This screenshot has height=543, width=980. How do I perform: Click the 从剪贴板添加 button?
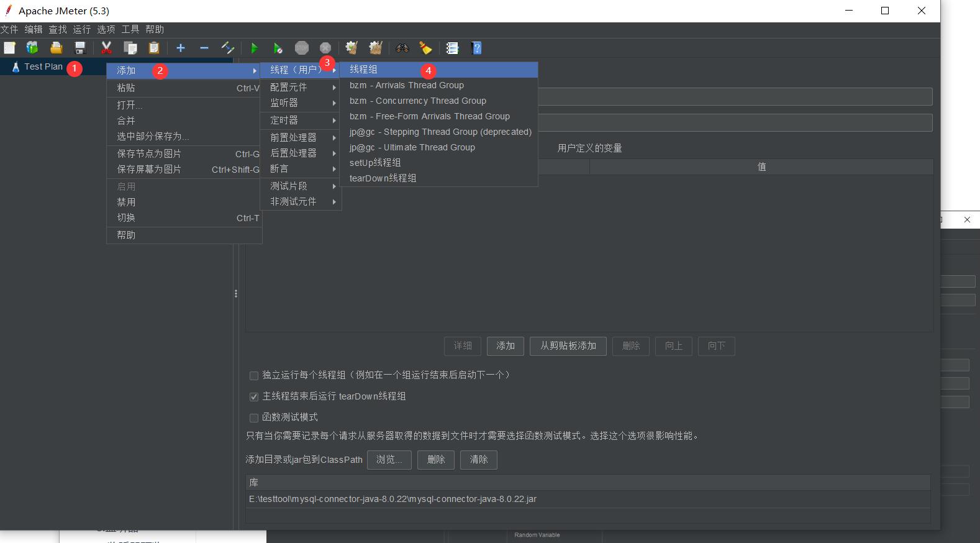pyautogui.click(x=568, y=346)
